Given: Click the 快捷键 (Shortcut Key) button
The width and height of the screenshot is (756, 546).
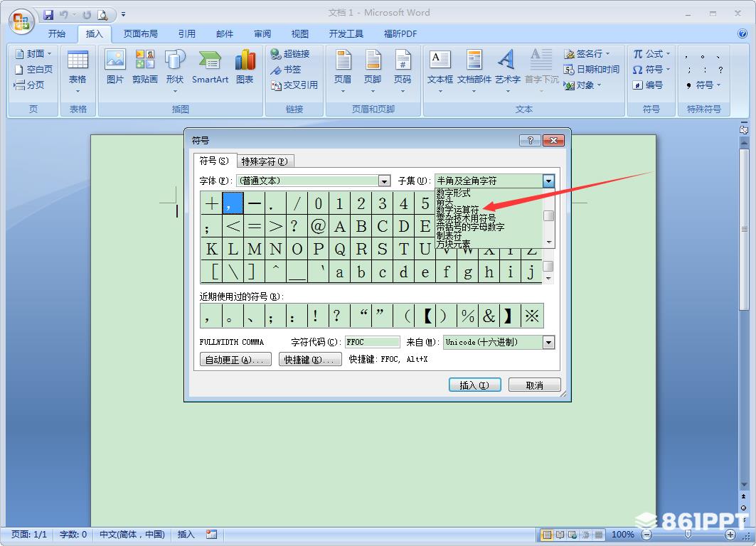Looking at the screenshot, I should coord(310,360).
